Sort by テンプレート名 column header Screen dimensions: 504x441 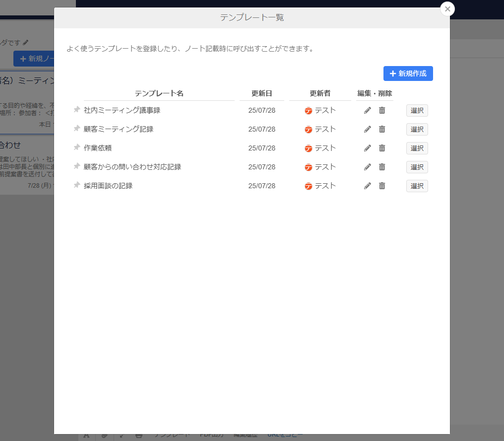pos(159,93)
